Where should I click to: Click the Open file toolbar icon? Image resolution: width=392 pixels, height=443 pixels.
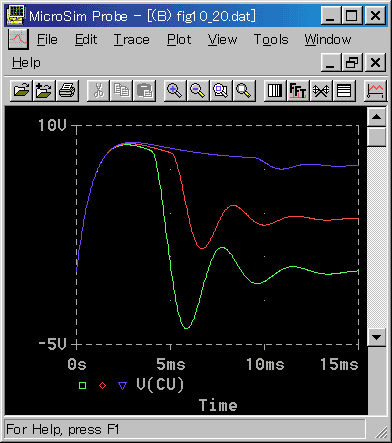tap(21, 90)
